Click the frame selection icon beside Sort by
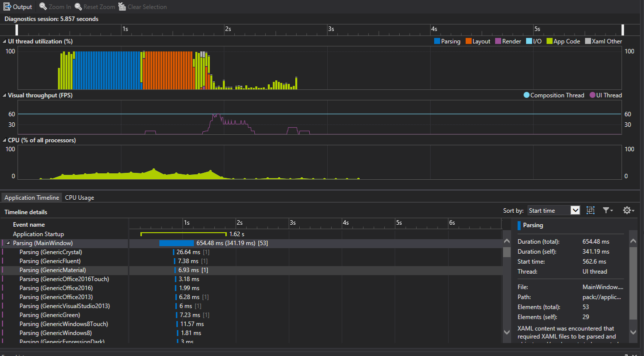This screenshot has height=356, width=644. [x=590, y=211]
